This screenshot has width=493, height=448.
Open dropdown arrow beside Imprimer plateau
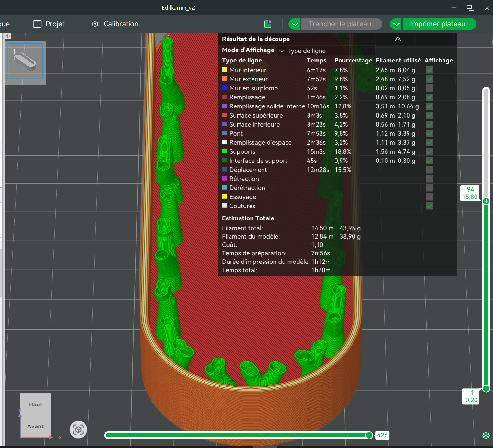pos(396,24)
